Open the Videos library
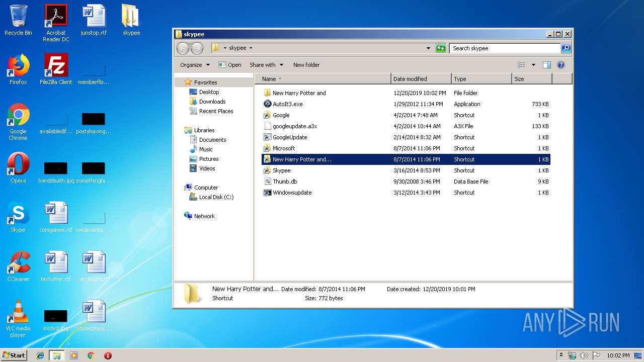 click(x=207, y=168)
